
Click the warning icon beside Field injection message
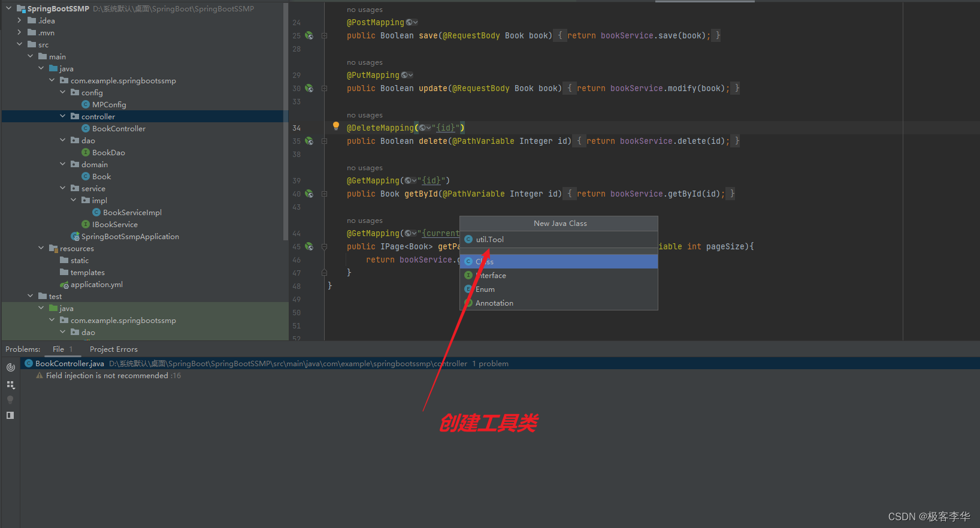tap(40, 376)
